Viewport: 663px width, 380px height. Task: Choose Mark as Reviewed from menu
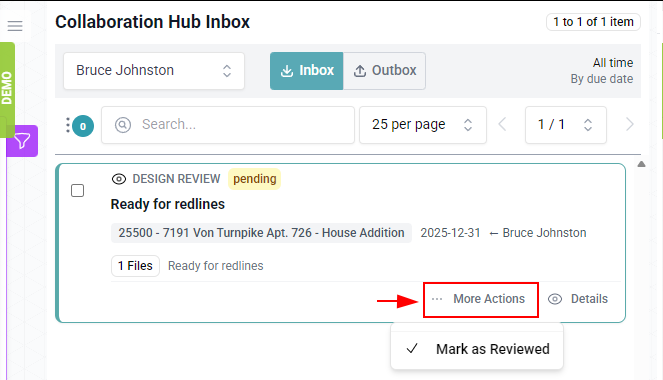477,349
